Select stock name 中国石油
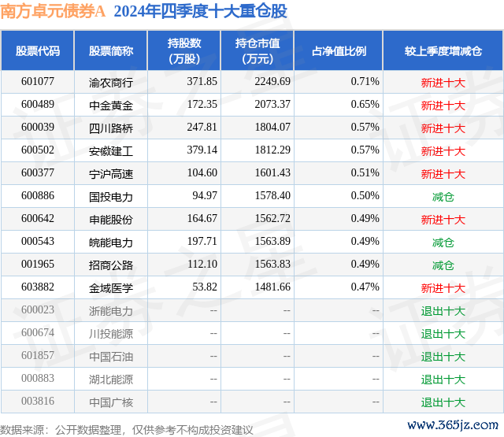The width and height of the screenshot is (504, 437). pyautogui.click(x=111, y=357)
